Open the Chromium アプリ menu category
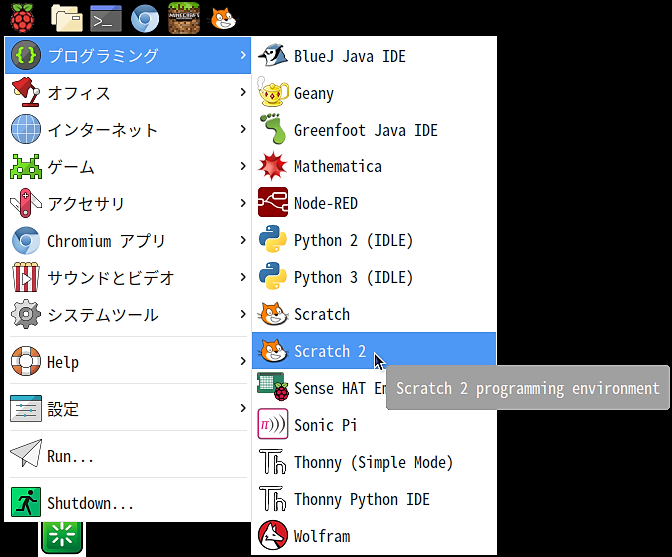The image size is (672, 557). [x=128, y=240]
